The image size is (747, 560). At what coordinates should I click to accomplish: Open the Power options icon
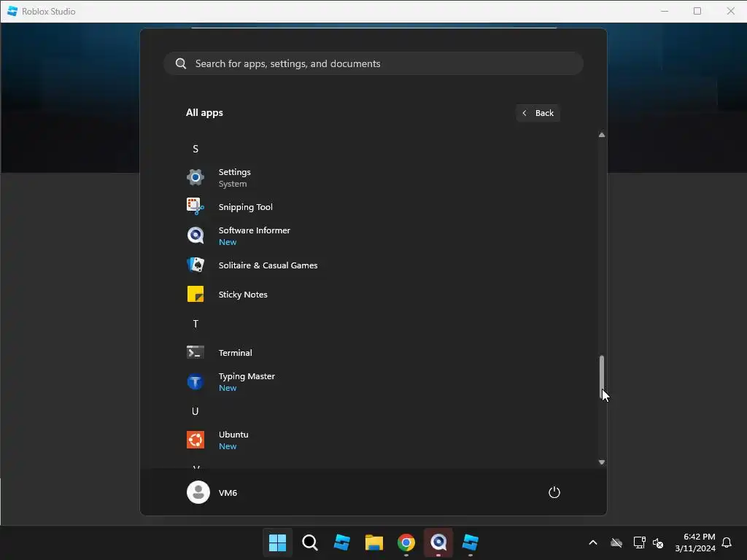pyautogui.click(x=554, y=492)
